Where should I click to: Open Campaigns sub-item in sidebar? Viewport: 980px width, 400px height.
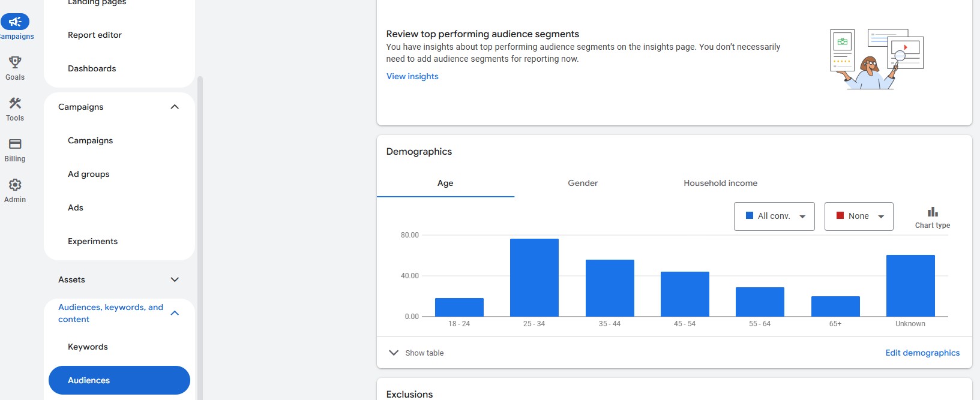click(x=90, y=140)
